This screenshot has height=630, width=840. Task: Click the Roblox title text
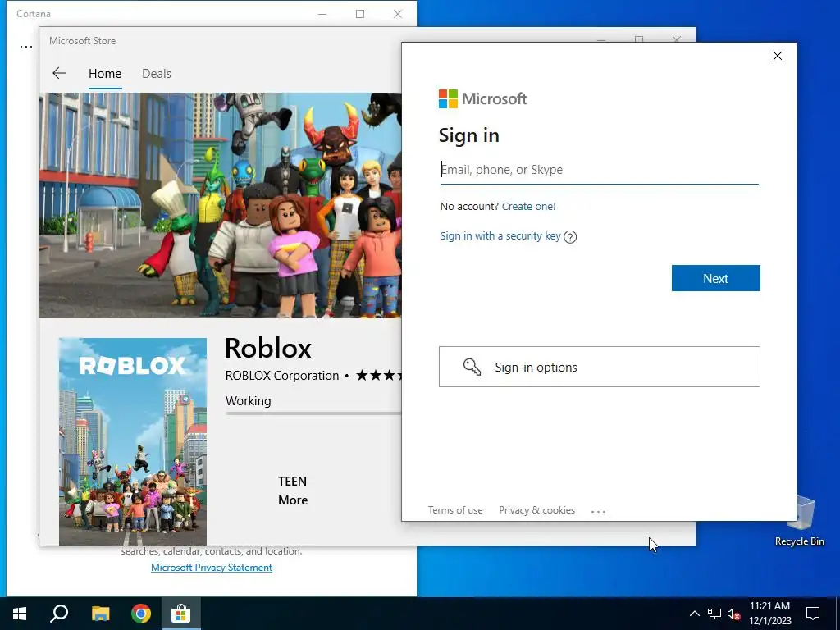(268, 348)
